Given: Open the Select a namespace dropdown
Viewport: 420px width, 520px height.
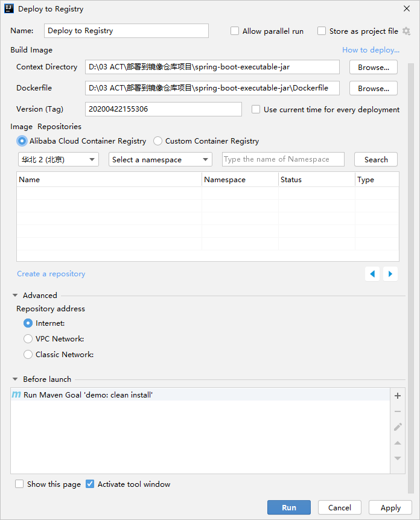Looking at the screenshot, I should [161, 159].
